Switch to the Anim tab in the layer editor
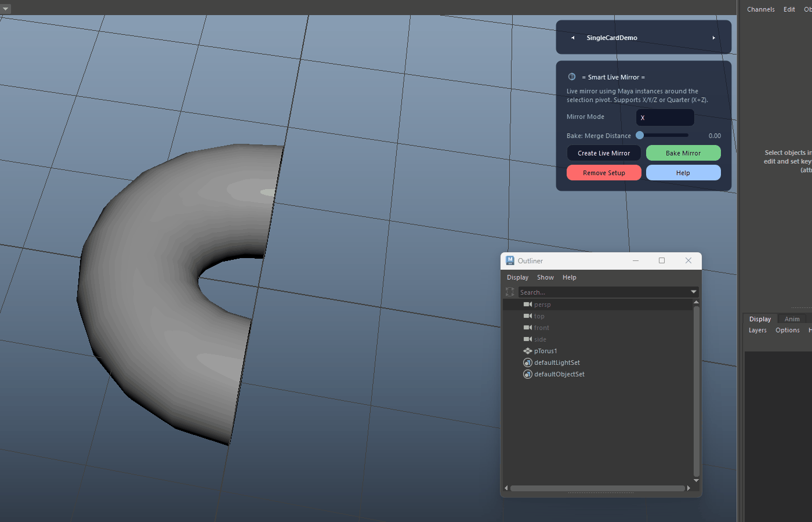812x522 pixels. [792, 319]
